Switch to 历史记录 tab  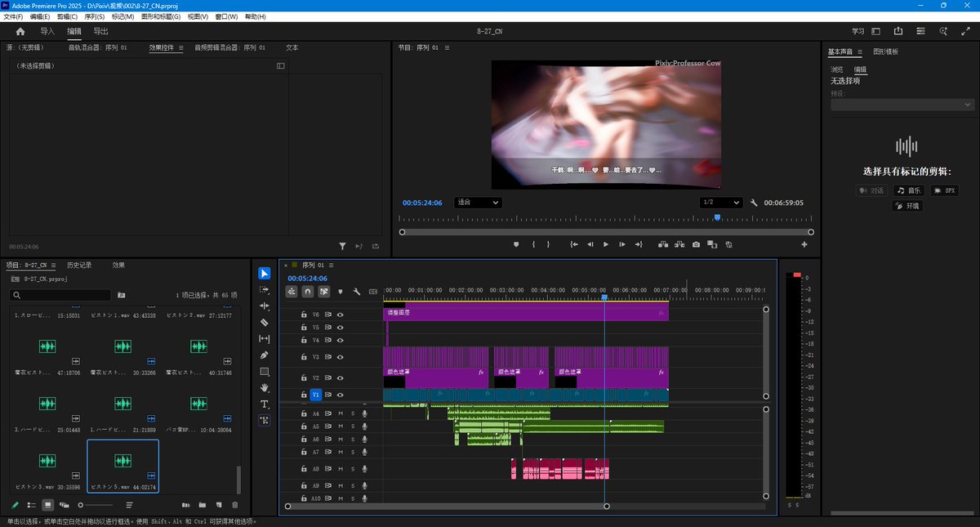pyautogui.click(x=79, y=266)
